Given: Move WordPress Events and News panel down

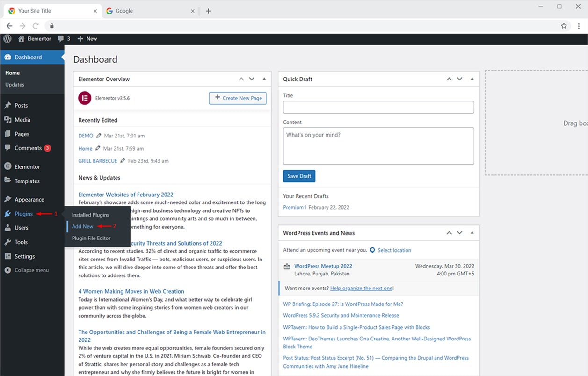Looking at the screenshot, I should [x=460, y=233].
